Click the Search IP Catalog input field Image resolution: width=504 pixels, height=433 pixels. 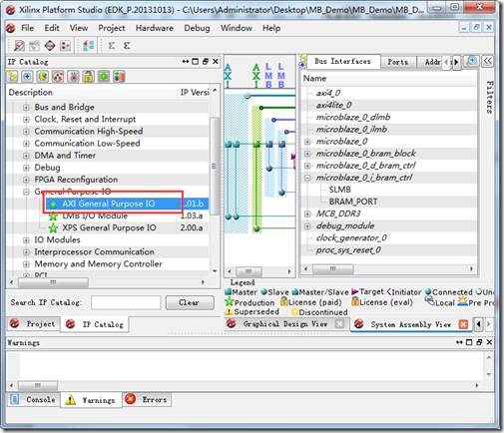[x=126, y=302]
